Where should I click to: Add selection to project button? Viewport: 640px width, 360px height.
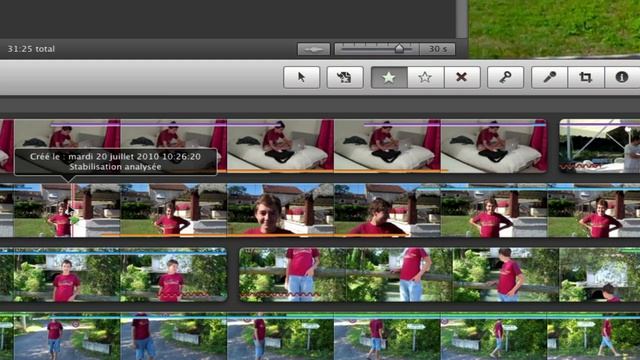[x=345, y=77]
